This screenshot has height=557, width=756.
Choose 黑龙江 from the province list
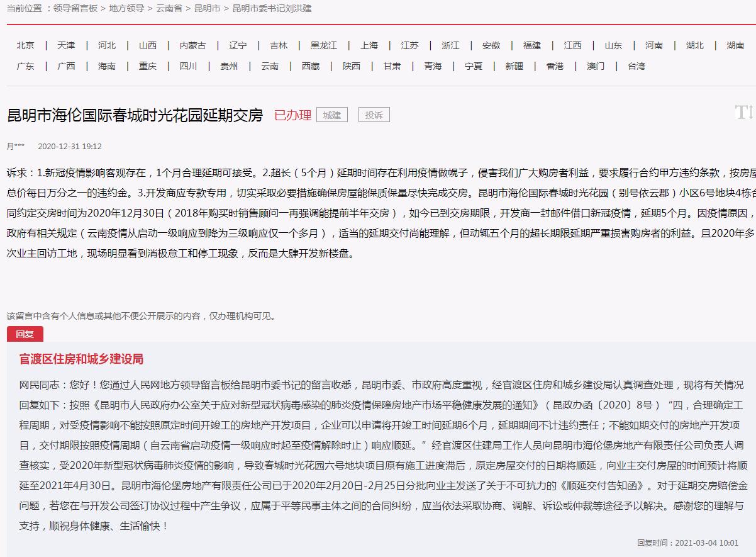click(323, 45)
